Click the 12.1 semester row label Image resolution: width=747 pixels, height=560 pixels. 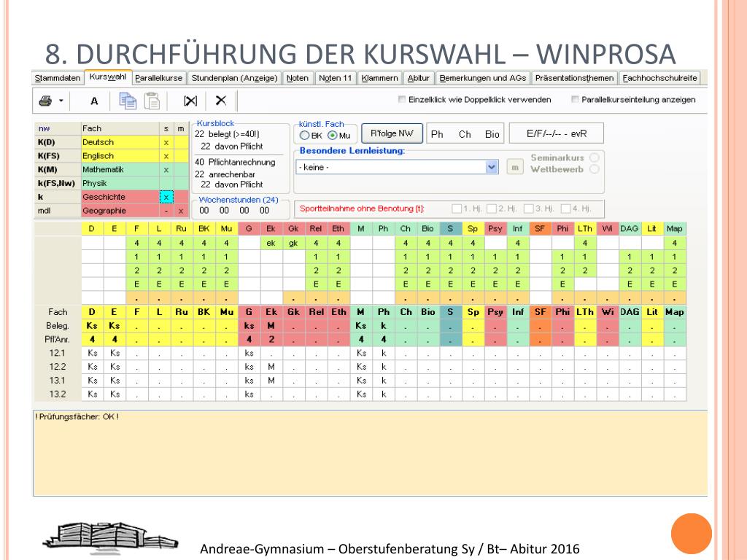(57, 354)
